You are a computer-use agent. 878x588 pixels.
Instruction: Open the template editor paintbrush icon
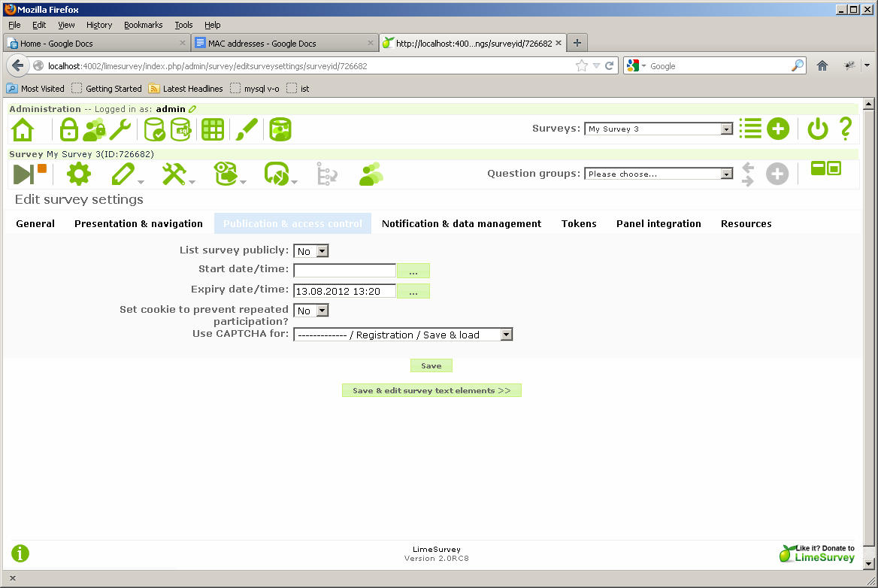coord(247,129)
